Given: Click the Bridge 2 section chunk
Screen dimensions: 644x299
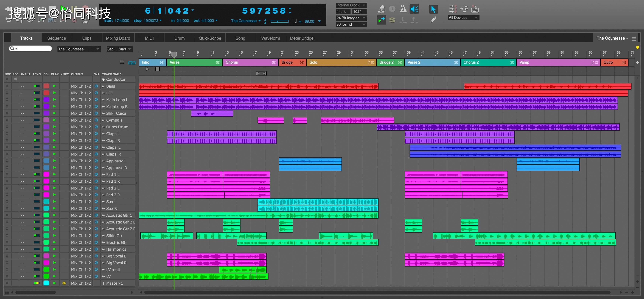Looking at the screenshot, I should click(390, 62).
